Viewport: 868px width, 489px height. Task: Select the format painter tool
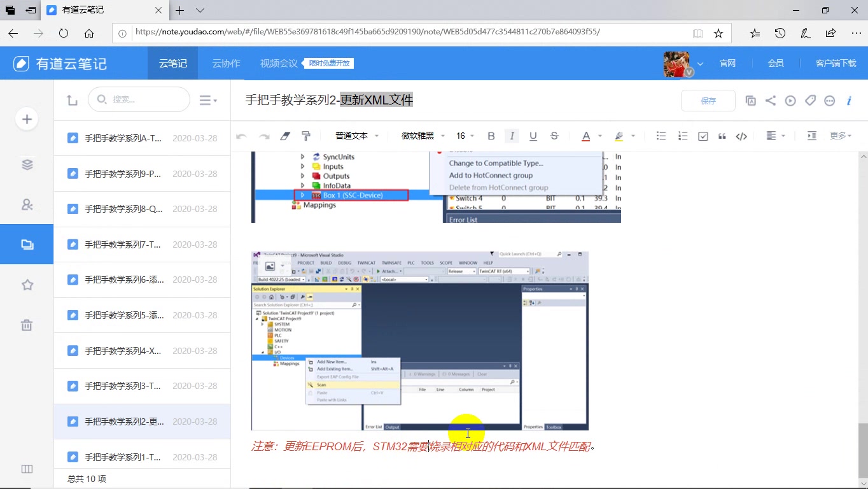pos(306,136)
